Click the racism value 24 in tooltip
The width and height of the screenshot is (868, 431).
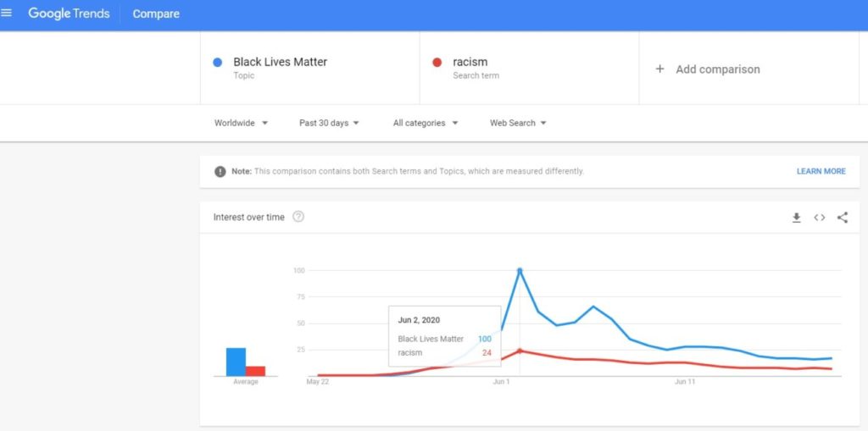[x=487, y=352]
